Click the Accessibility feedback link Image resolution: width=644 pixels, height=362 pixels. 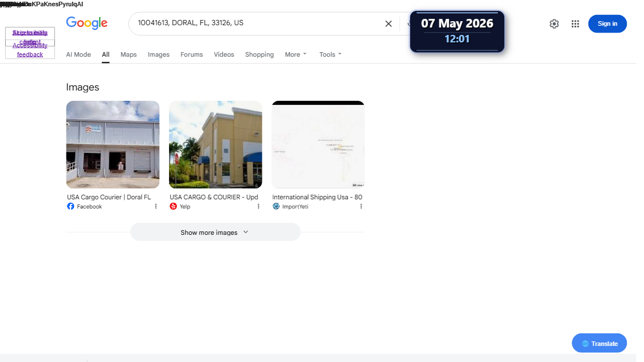pos(30,50)
